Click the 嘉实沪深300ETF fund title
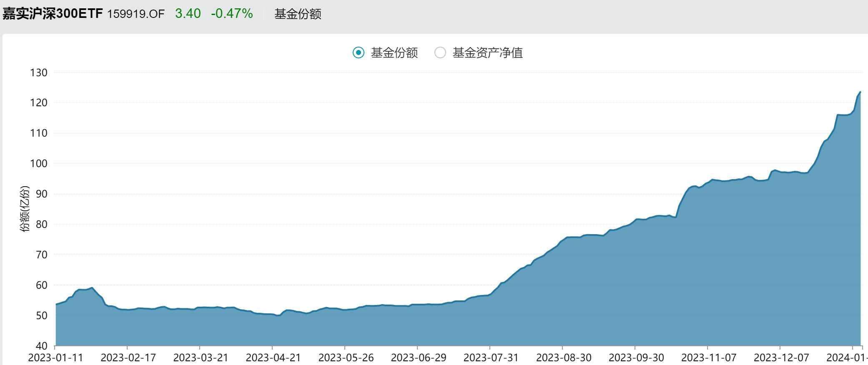 (x=53, y=14)
